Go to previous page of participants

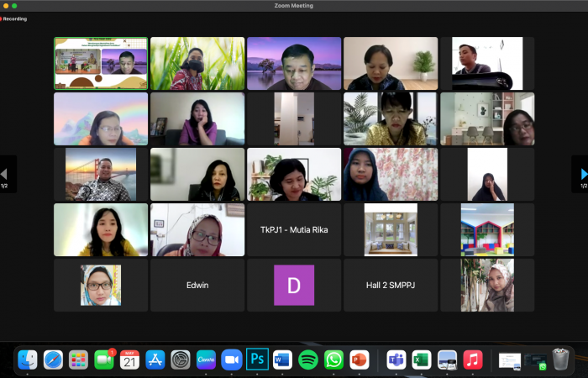5,174
